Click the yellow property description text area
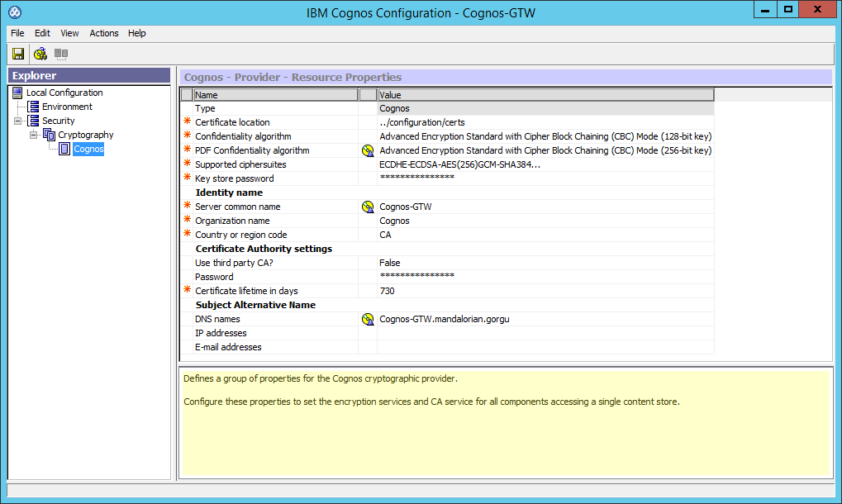Image resolution: width=842 pixels, height=504 pixels. 507,423
